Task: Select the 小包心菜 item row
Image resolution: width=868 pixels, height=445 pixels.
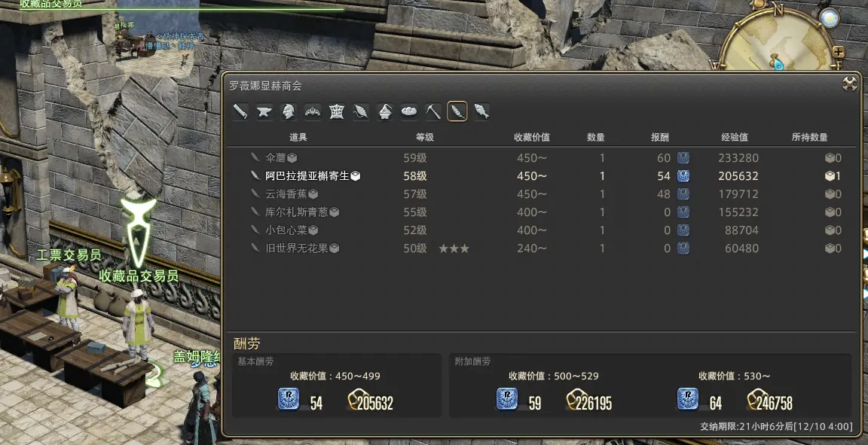Action: click(x=542, y=230)
